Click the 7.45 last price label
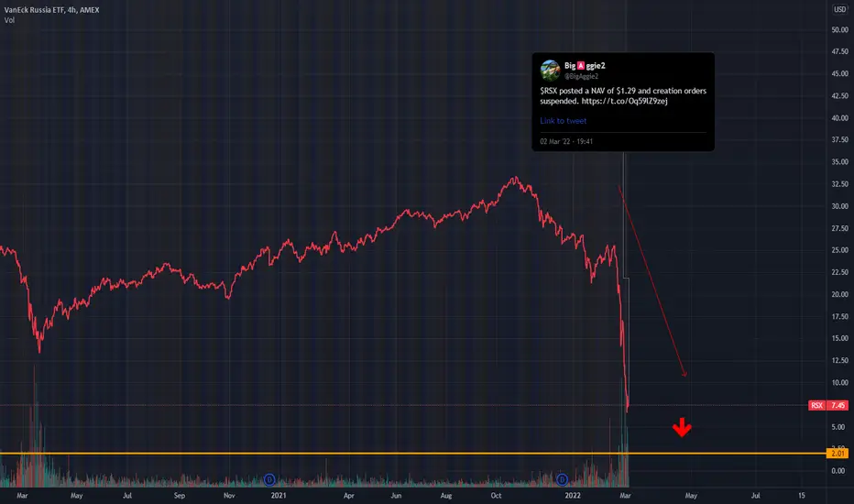 point(838,405)
